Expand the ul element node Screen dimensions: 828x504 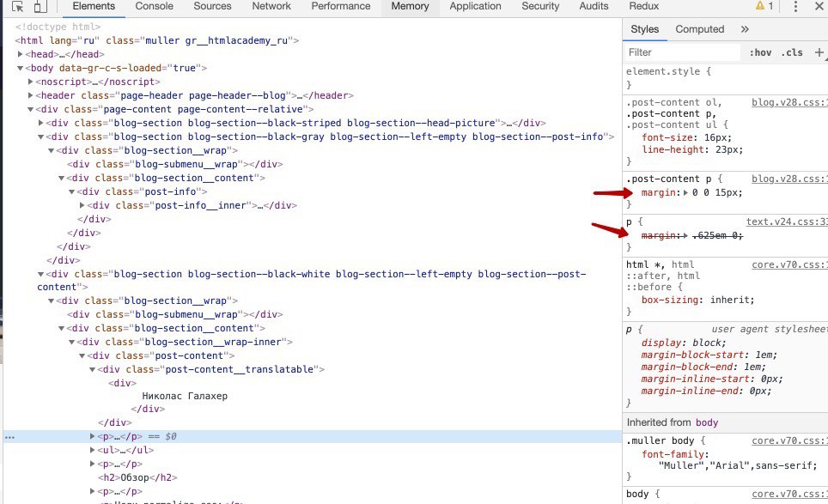point(93,450)
